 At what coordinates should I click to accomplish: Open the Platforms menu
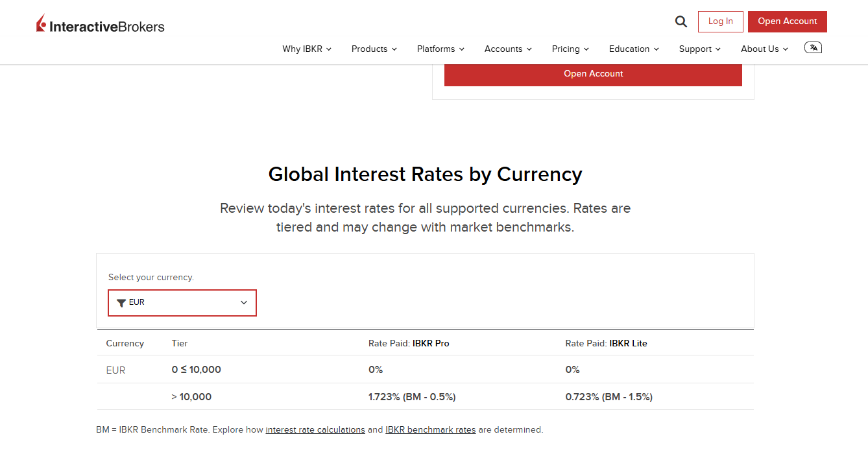440,49
